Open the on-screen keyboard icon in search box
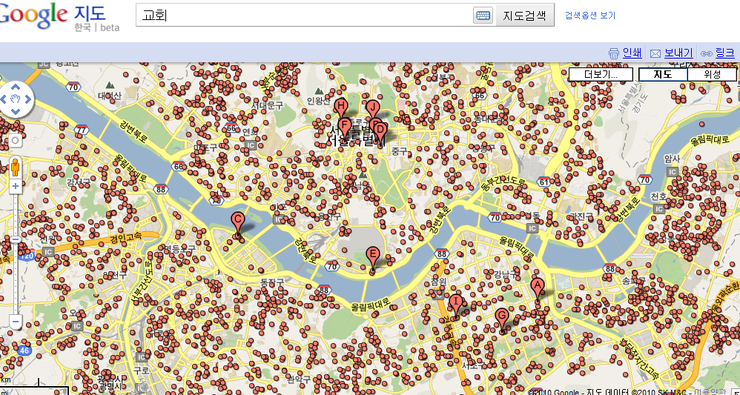This screenshot has height=395, width=740. tap(482, 15)
